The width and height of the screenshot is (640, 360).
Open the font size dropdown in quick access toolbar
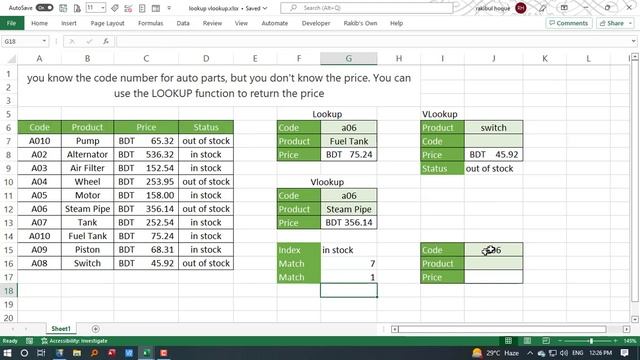(102, 8)
